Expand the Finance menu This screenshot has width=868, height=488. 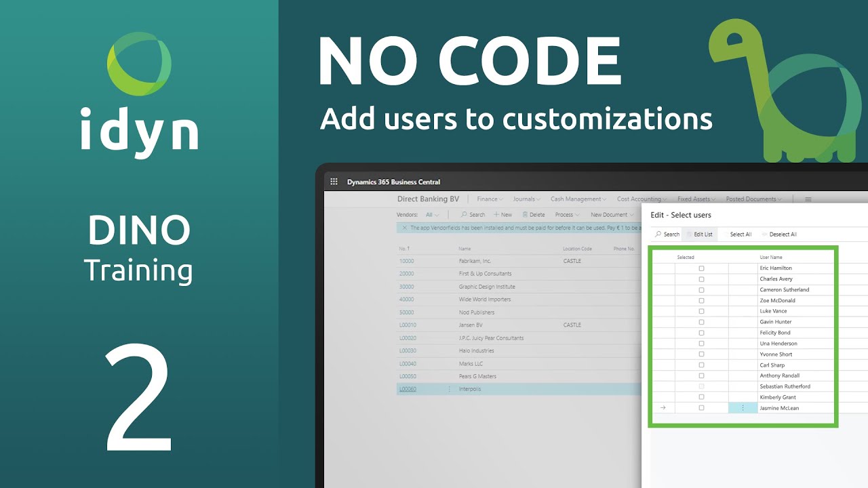point(490,199)
